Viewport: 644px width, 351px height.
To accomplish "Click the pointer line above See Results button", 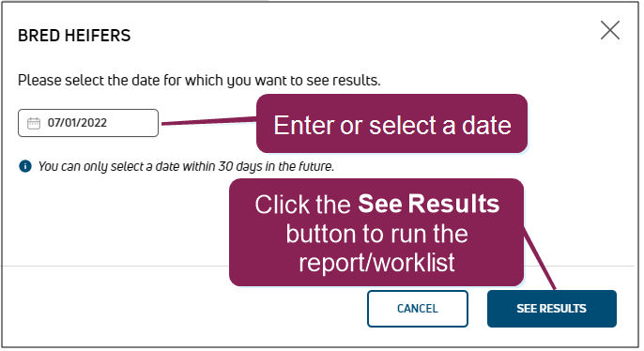I will pos(539,259).
